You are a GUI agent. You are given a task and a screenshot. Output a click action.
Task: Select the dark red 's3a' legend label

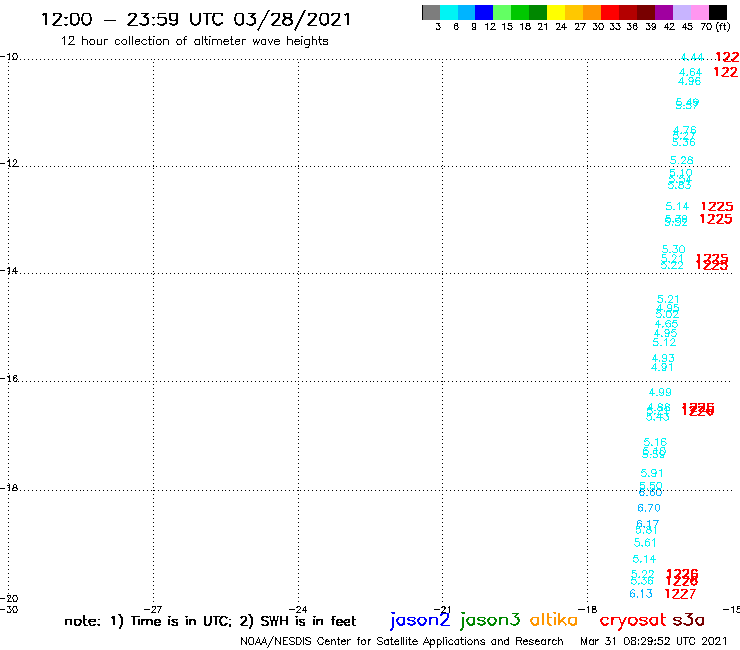(688, 620)
